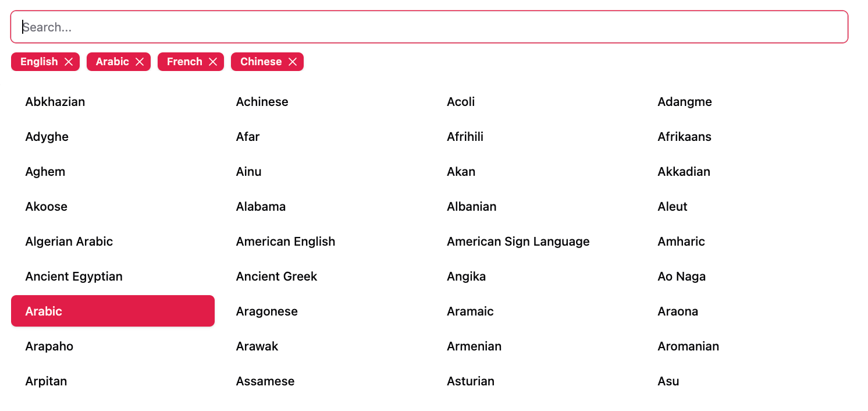
Task: Remove the Chinese tag with its X icon
Action: [293, 62]
